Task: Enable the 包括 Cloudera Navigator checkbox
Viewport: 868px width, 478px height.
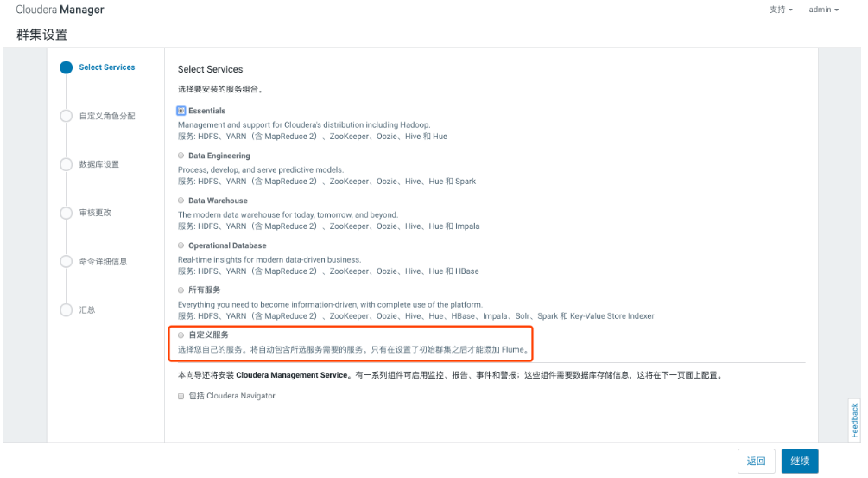Action: [181, 396]
